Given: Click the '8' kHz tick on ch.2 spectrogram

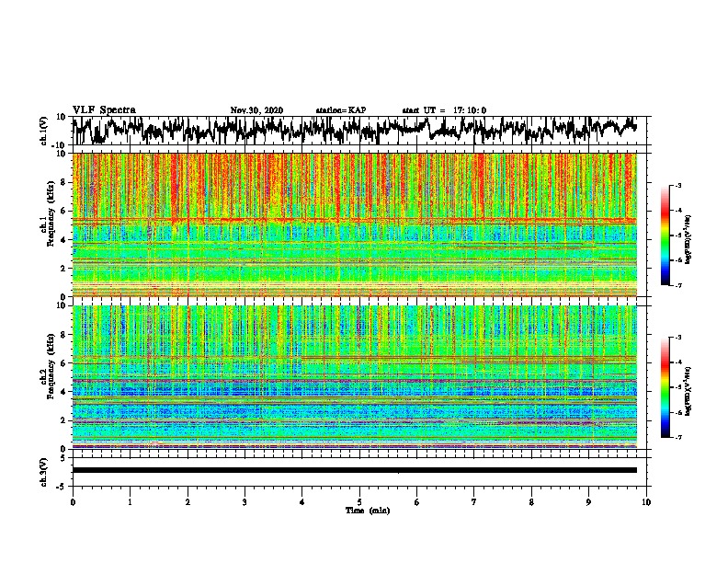Looking at the screenshot, I should [x=63, y=335].
